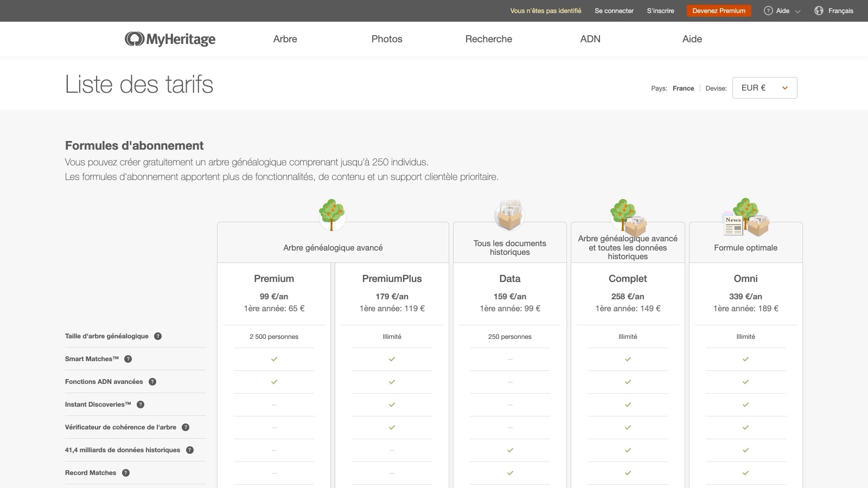Open the ADN menu

(590, 39)
